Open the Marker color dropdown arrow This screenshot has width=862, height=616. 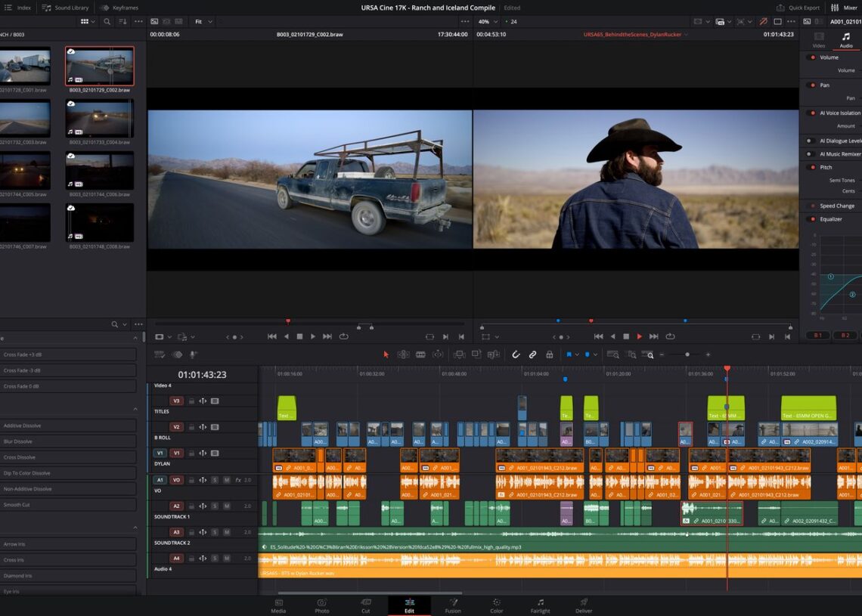tap(595, 355)
